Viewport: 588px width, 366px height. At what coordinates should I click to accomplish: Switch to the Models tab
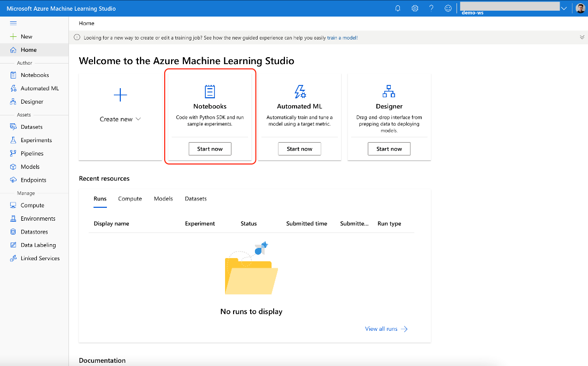point(164,199)
